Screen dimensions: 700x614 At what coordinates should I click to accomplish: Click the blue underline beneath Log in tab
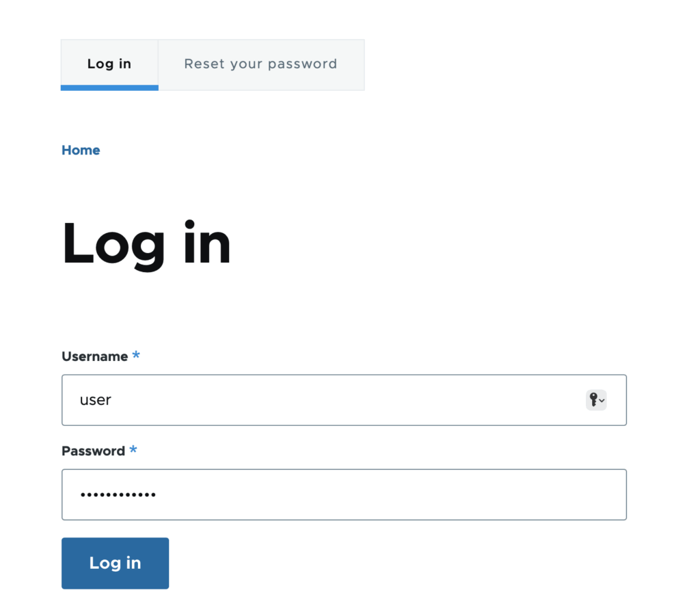pyautogui.click(x=109, y=88)
